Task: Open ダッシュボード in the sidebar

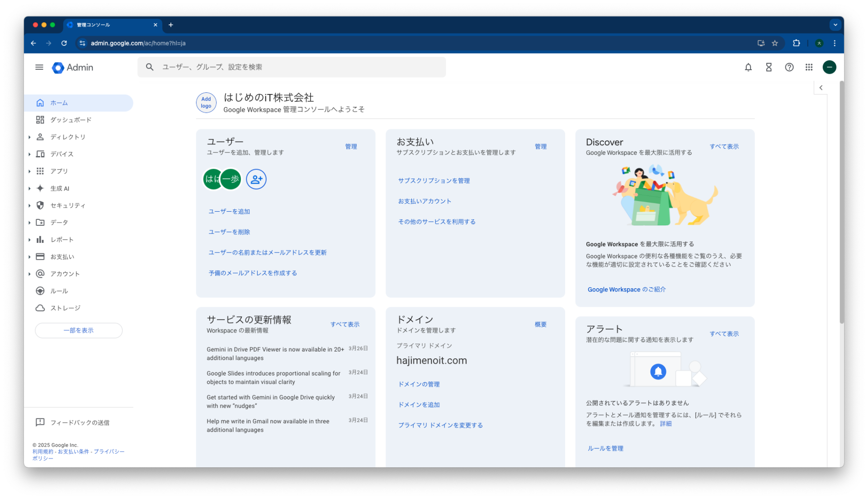Action: click(79, 120)
